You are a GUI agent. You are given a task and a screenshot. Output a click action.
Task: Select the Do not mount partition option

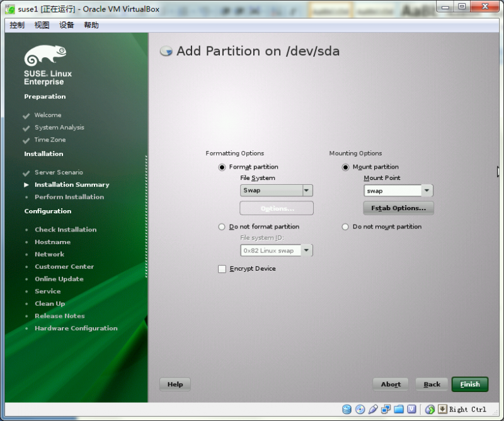point(345,227)
